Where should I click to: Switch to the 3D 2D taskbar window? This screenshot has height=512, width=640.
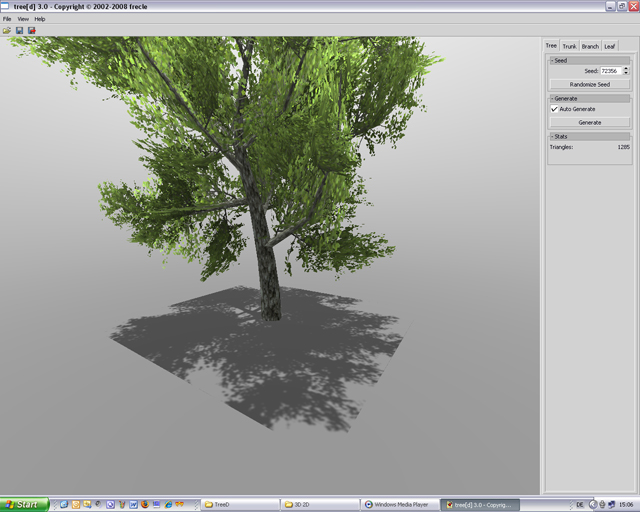pyautogui.click(x=318, y=505)
